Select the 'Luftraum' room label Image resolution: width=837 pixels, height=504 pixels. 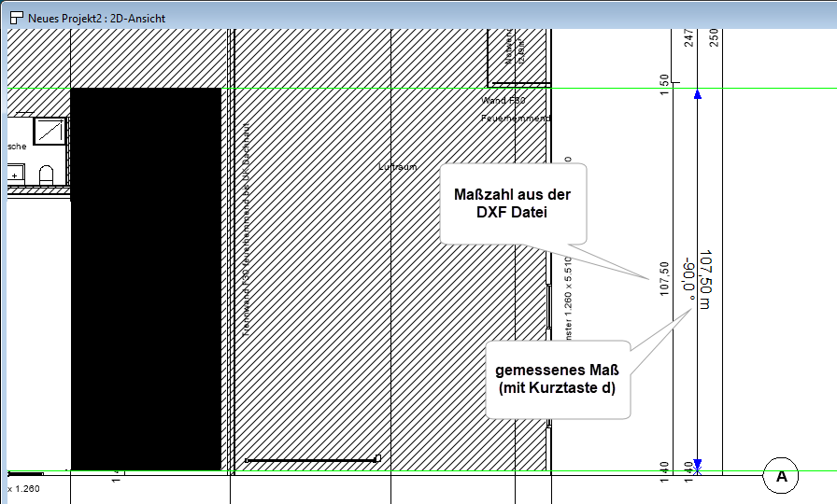[397, 167]
